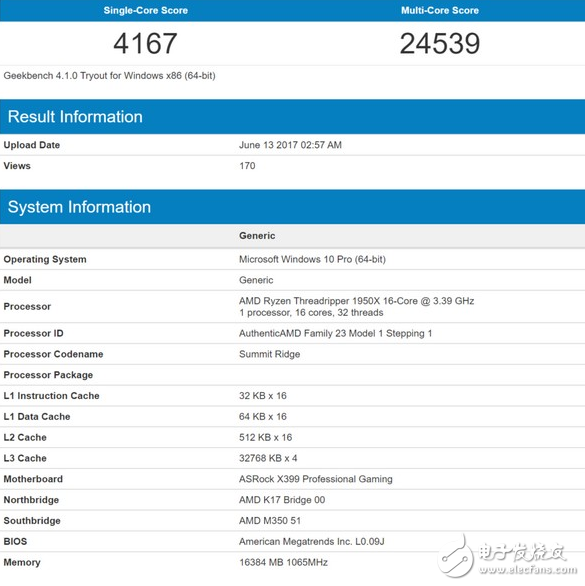Click the Processor Codename label
The image size is (585, 586).
coord(53,354)
